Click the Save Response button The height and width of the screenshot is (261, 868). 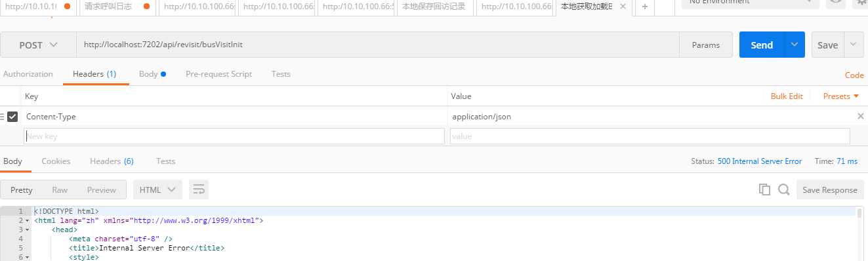(830, 190)
